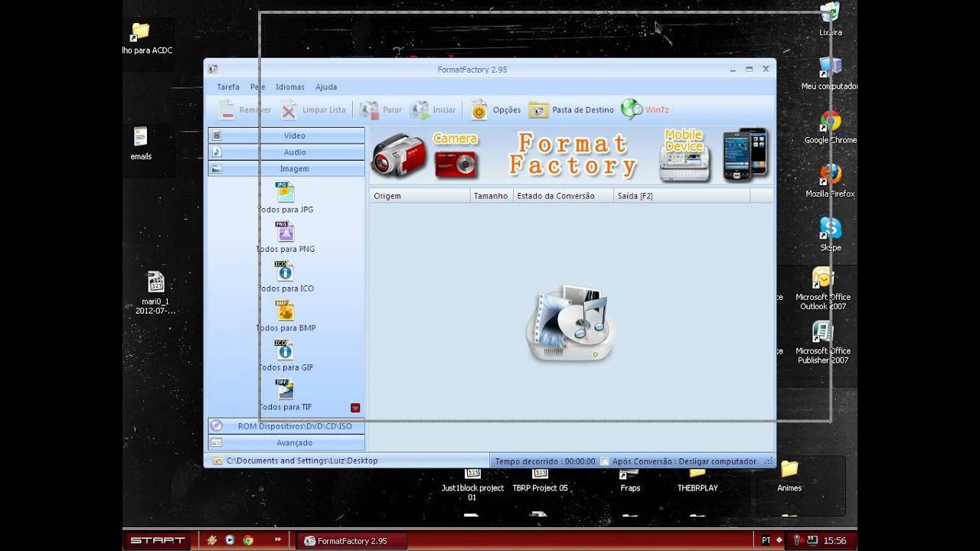Click FormatFactory 2.95 taskbar button
This screenshot has width=980, height=551.
tap(351, 540)
